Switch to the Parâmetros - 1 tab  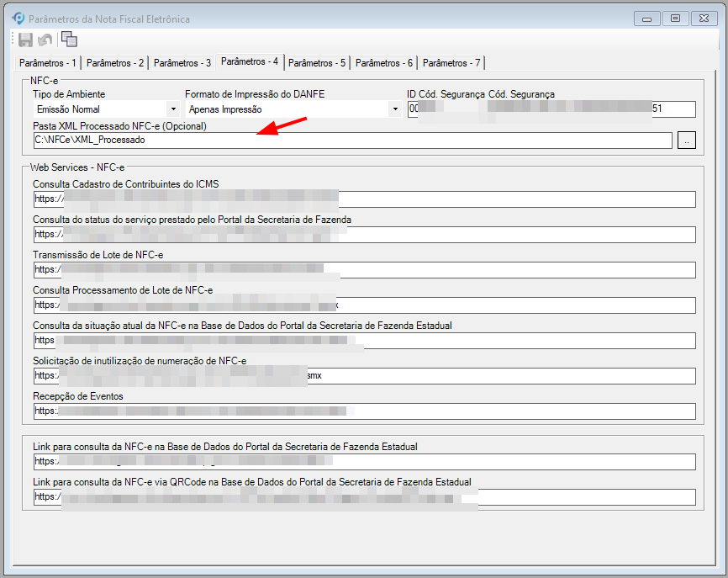coord(48,63)
